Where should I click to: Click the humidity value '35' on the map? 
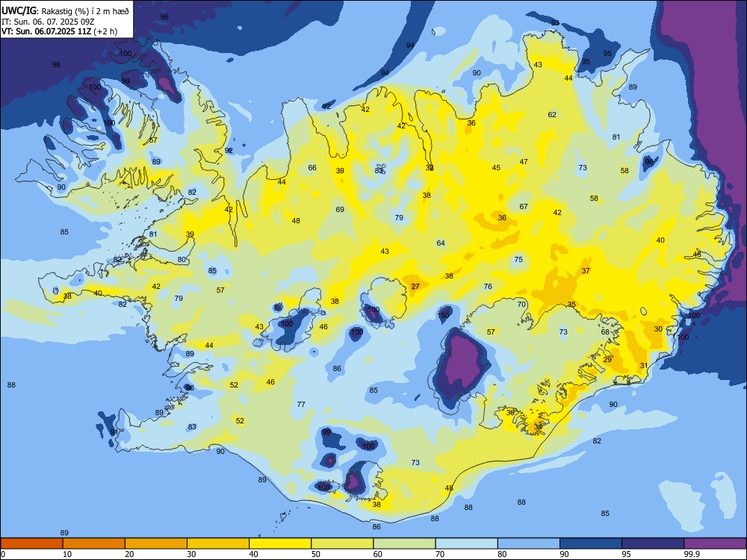(571, 305)
